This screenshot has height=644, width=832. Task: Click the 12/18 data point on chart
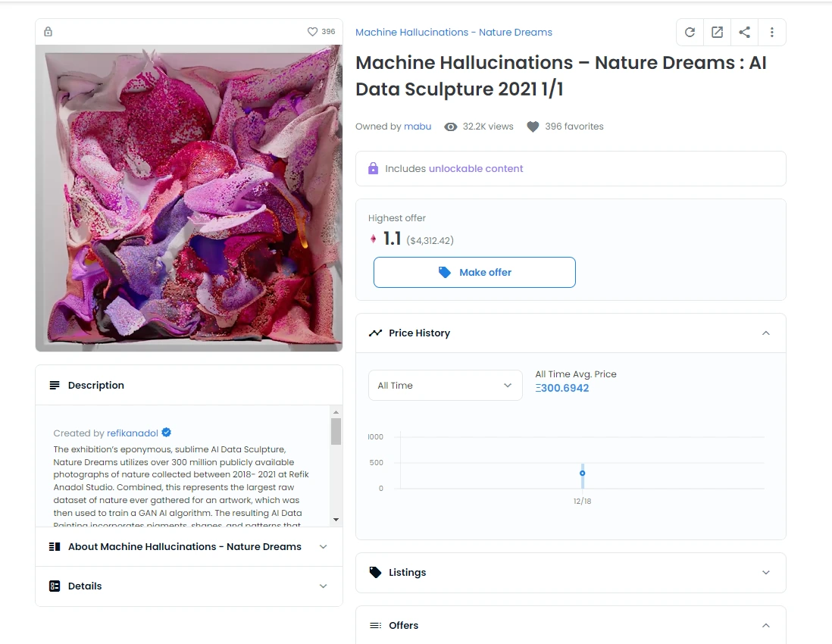pos(582,474)
